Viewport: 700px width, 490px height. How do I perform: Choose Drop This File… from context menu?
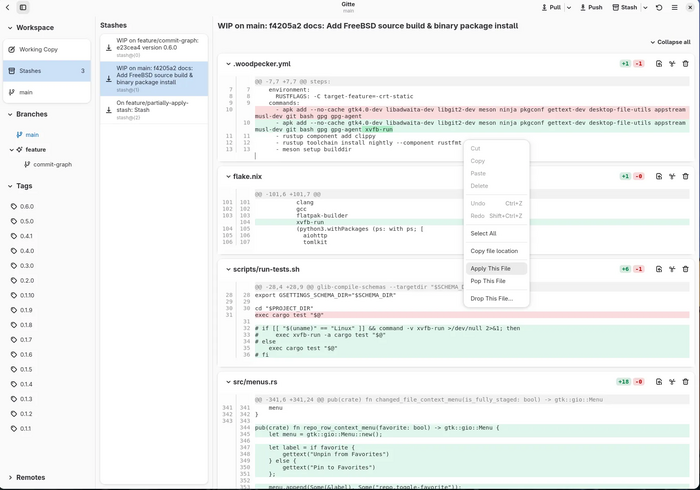click(496, 298)
